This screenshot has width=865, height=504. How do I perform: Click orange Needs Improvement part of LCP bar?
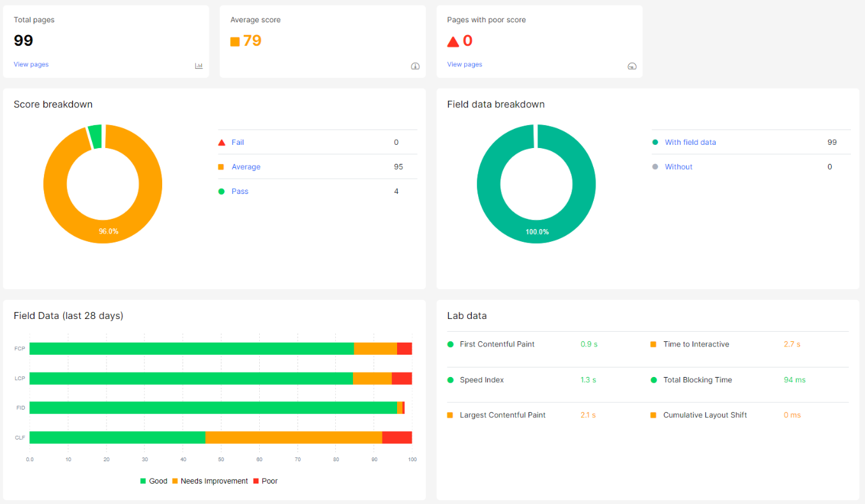pos(372,378)
